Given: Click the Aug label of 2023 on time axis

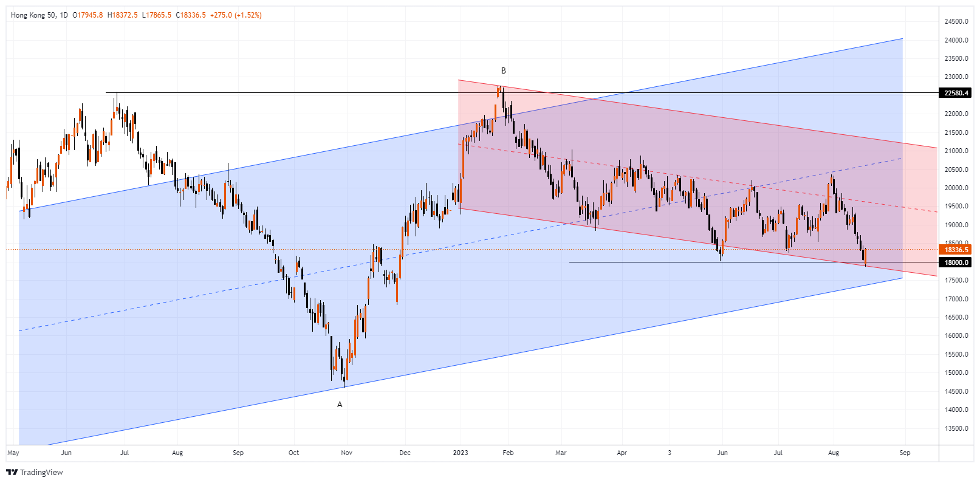Looking at the screenshot, I should [x=834, y=453].
